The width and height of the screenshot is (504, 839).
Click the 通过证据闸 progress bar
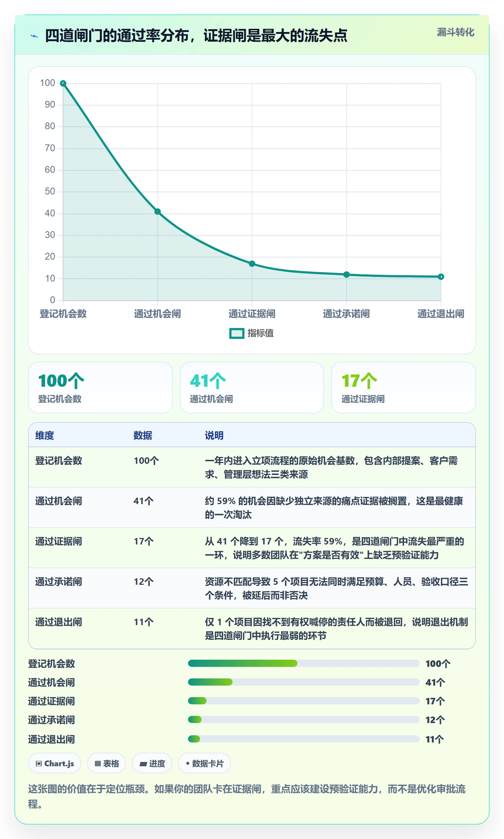coord(304,701)
